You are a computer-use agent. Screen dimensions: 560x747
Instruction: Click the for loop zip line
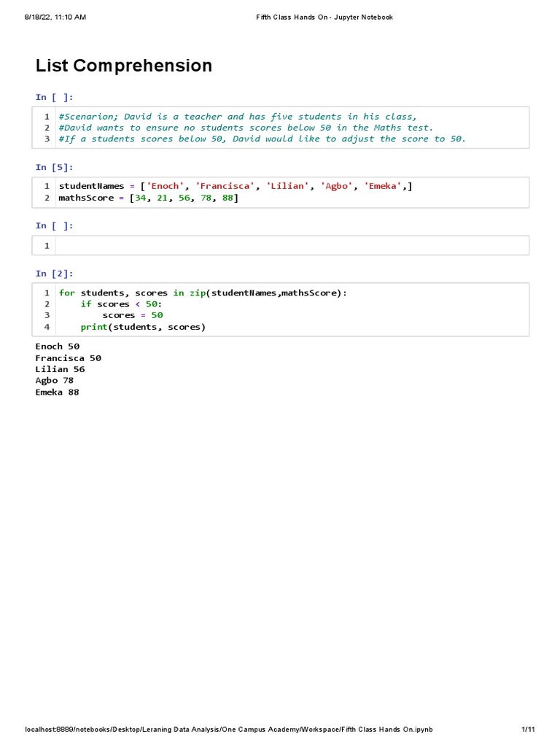tap(203, 293)
